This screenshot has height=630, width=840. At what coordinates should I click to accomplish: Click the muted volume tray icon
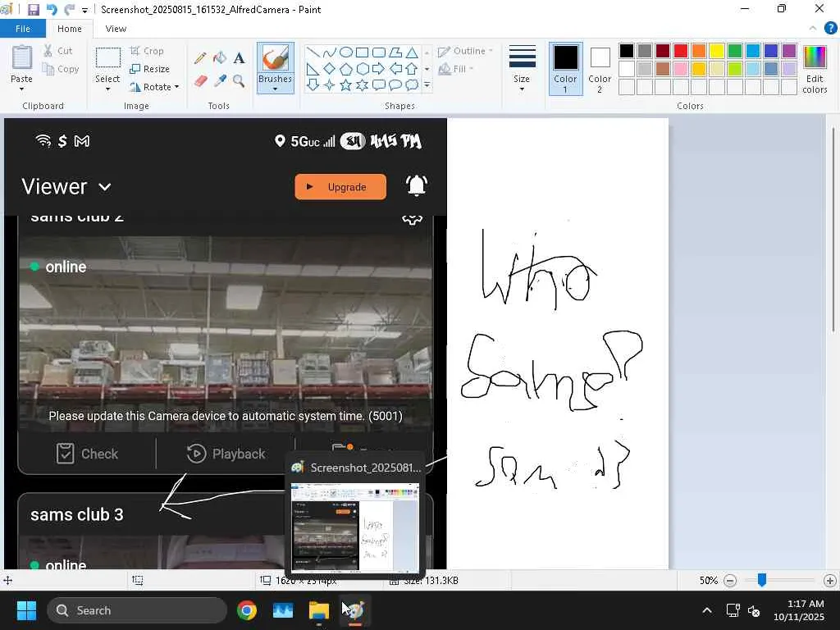(x=754, y=610)
